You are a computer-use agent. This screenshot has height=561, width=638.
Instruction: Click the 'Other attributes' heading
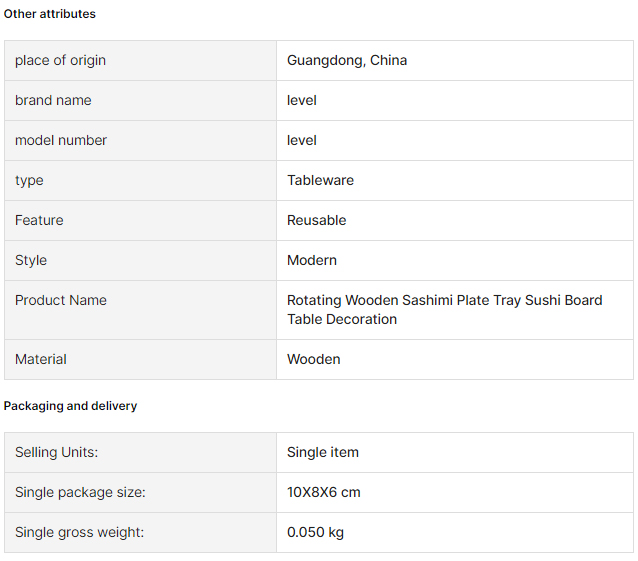(x=50, y=14)
